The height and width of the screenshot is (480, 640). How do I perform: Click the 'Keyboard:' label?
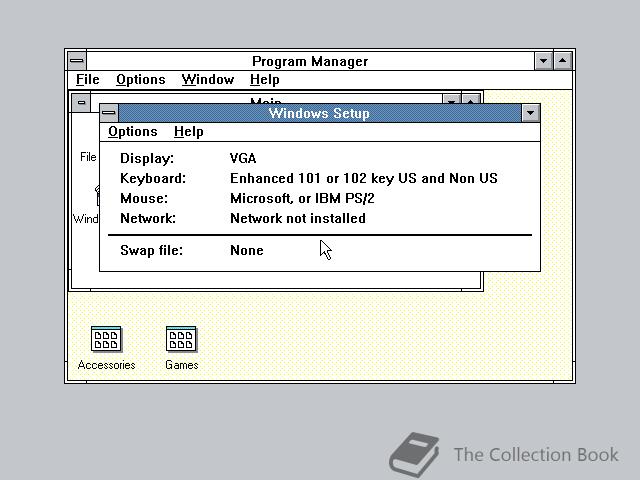pos(153,178)
